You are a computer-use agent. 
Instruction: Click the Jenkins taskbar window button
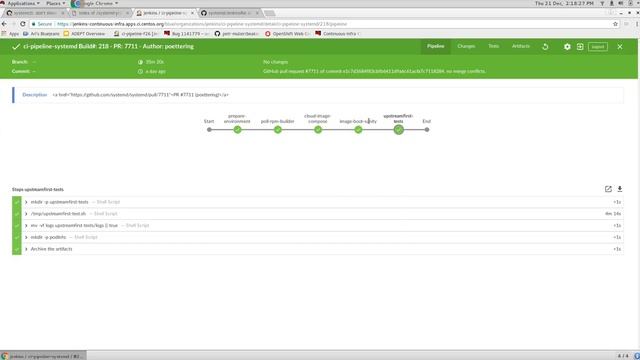[43, 356]
